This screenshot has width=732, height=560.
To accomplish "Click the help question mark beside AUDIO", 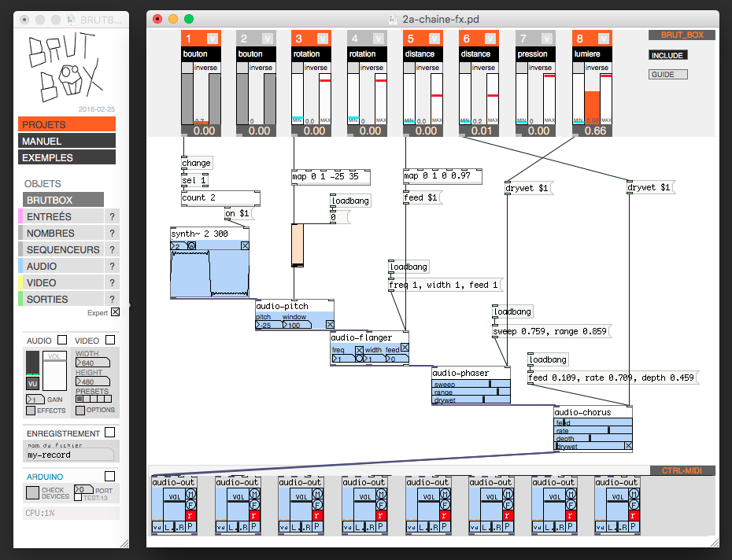I will [112, 267].
